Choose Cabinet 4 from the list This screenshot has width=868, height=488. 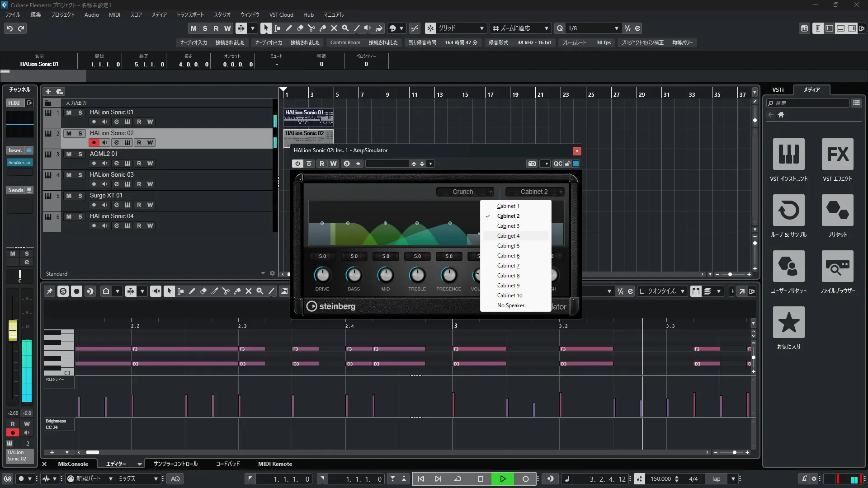pyautogui.click(x=508, y=236)
